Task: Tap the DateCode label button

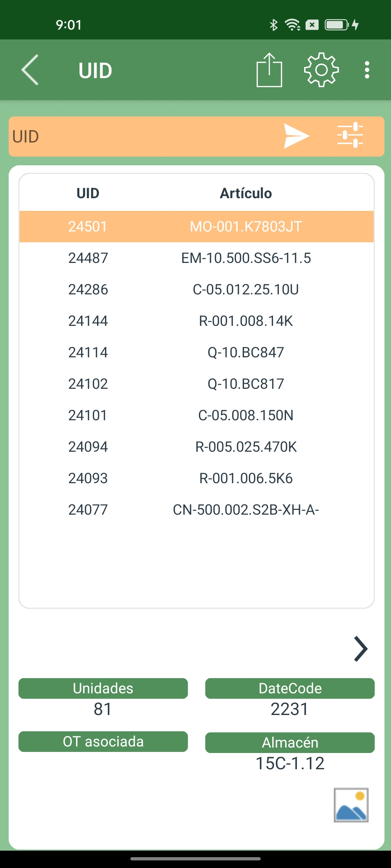Action: (x=290, y=688)
